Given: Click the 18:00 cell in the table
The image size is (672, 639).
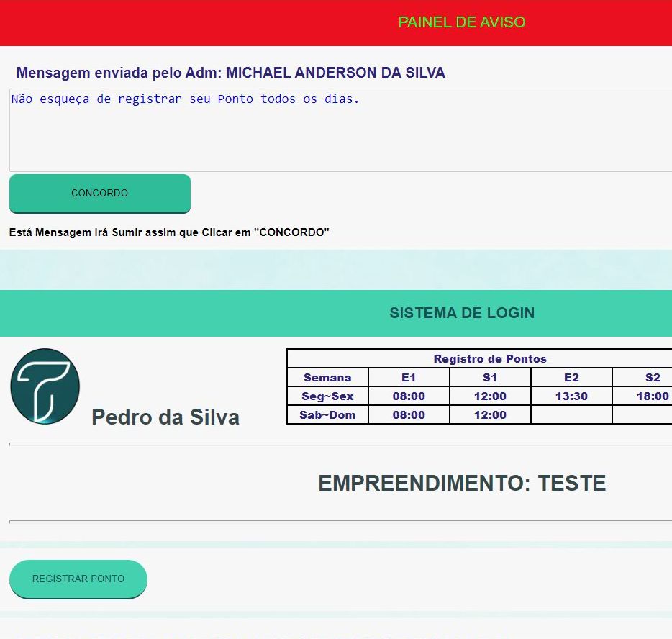Looking at the screenshot, I should [x=652, y=396].
